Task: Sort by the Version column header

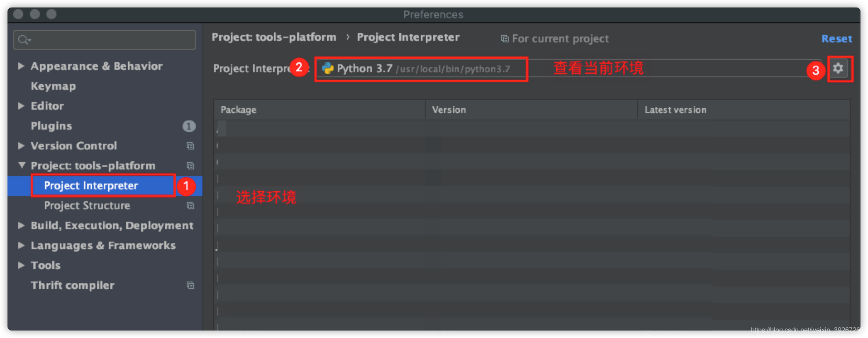Action: [x=532, y=110]
